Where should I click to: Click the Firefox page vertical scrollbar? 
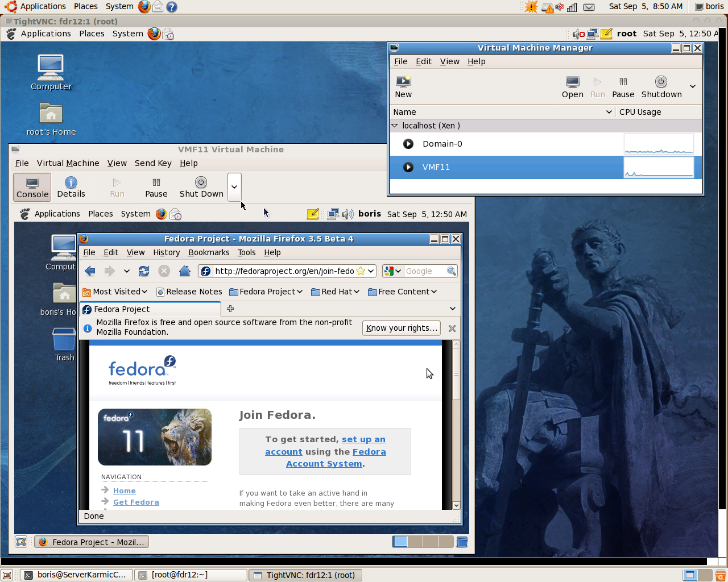pyautogui.click(x=456, y=425)
